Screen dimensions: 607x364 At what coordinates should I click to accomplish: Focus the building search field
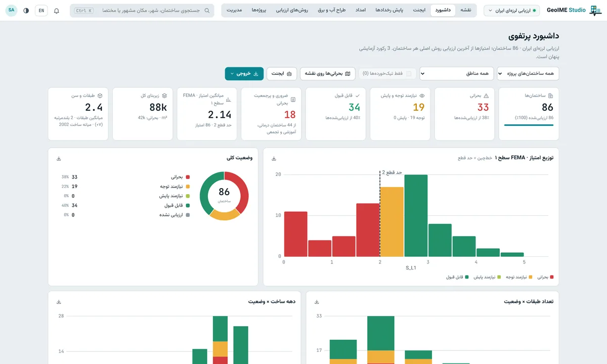pos(142,11)
